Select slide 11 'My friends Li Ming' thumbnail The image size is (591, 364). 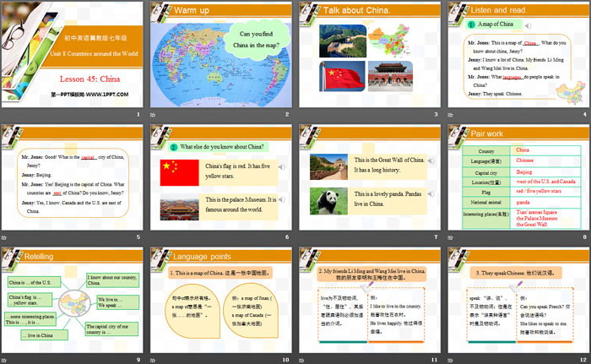[370, 301]
